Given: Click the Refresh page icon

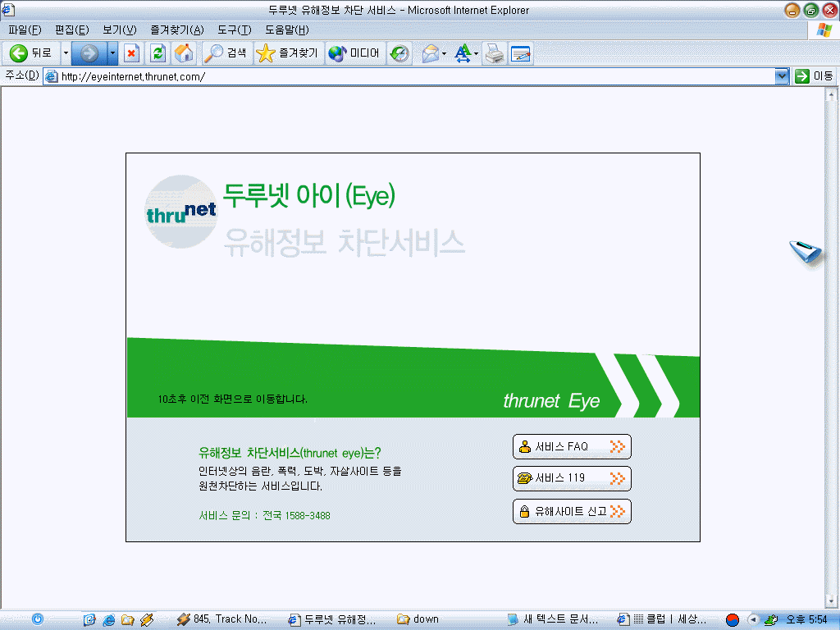Looking at the screenshot, I should 157,53.
